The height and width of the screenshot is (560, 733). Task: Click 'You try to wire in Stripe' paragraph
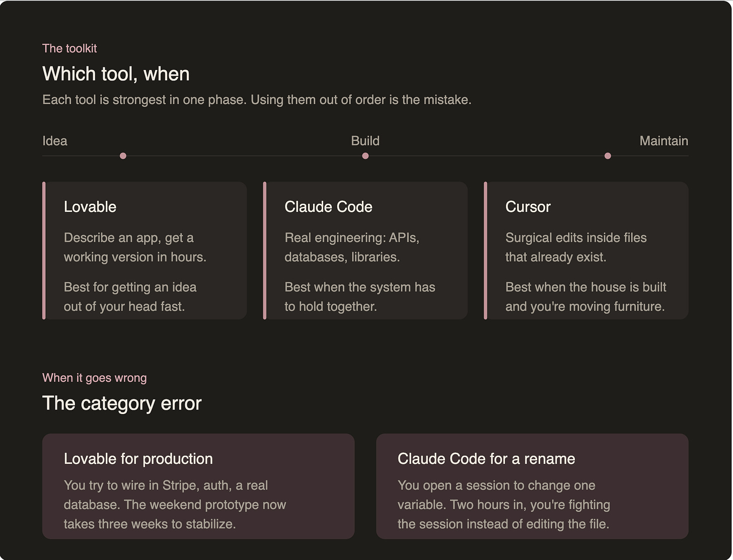tap(175, 505)
